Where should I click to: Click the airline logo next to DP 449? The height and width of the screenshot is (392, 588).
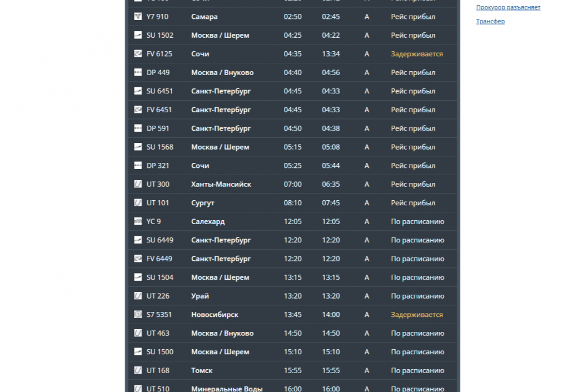tap(138, 73)
